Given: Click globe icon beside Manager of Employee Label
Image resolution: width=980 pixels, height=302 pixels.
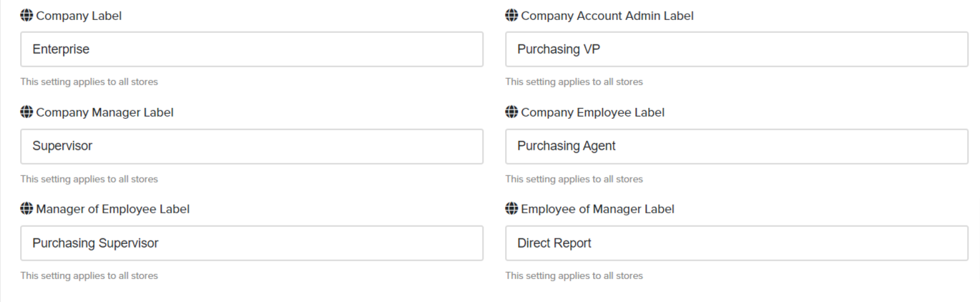Looking at the screenshot, I should click(x=26, y=208).
